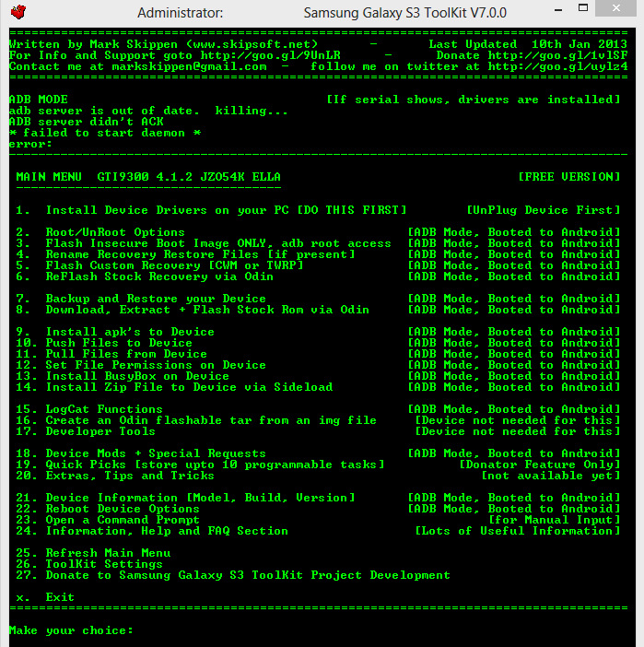Click the '[Lots of Useful Information]' note
The width and height of the screenshot is (644, 647).
point(518,532)
